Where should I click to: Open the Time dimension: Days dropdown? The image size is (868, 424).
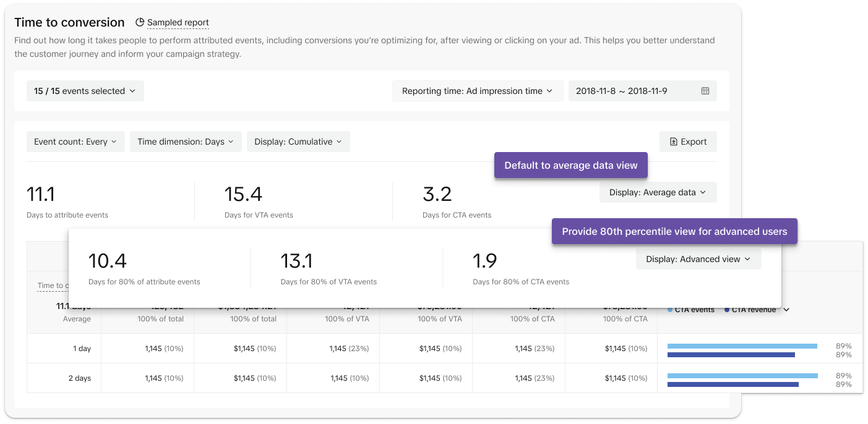coord(186,142)
